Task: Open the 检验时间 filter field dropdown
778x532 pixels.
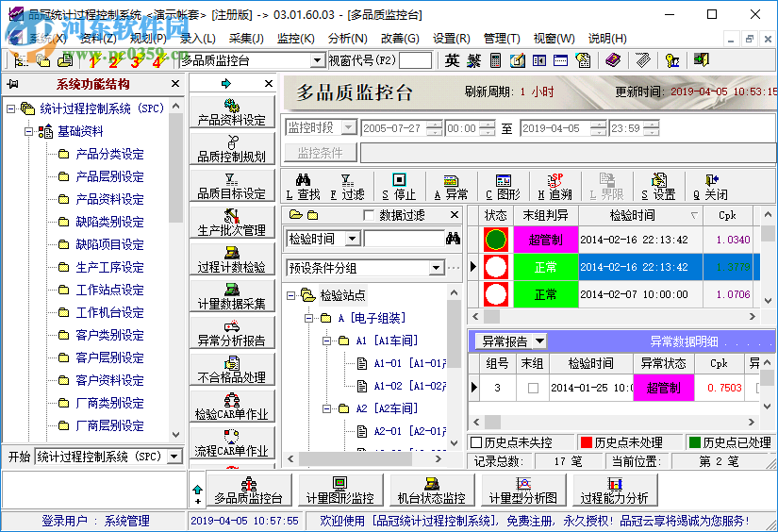Action: 353,239
